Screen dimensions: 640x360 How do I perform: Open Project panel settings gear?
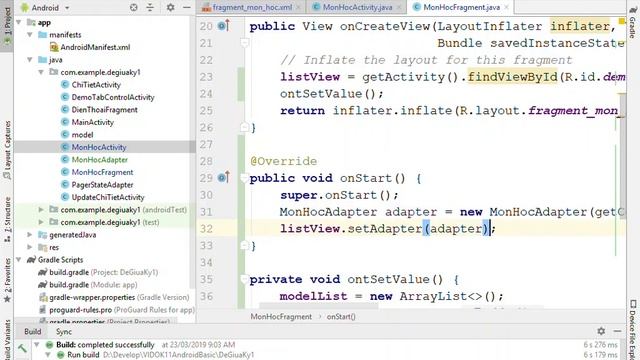click(x=171, y=7)
